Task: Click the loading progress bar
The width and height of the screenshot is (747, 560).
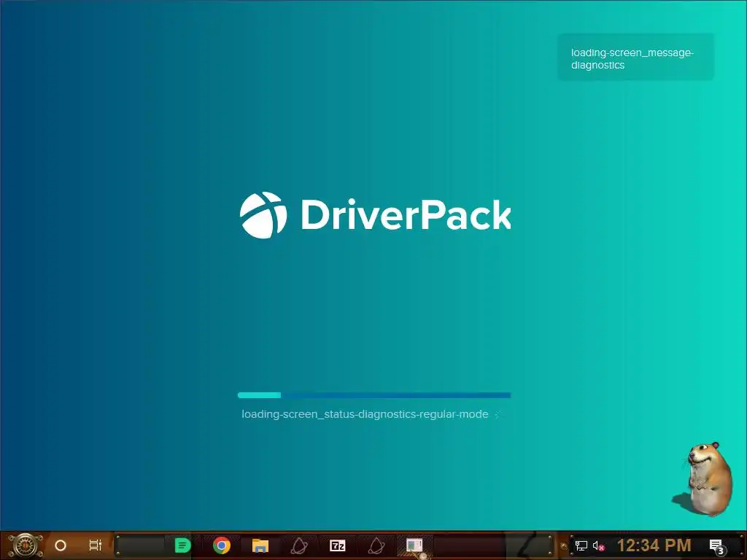Action: (374, 394)
